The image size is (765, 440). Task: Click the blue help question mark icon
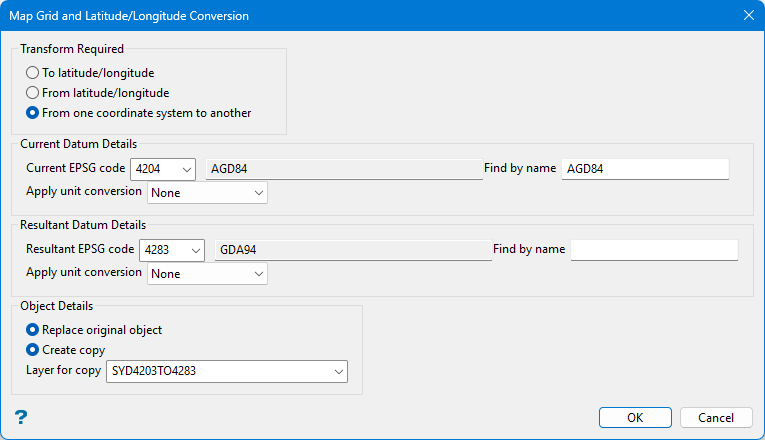20,417
